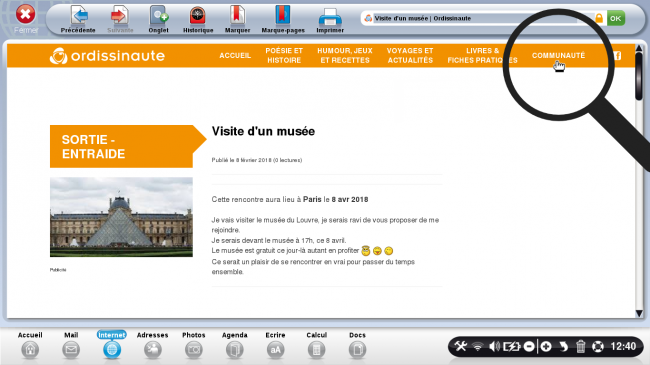This screenshot has height=365, width=650.
Task: Click the battery charging icon
Action: 511,346
